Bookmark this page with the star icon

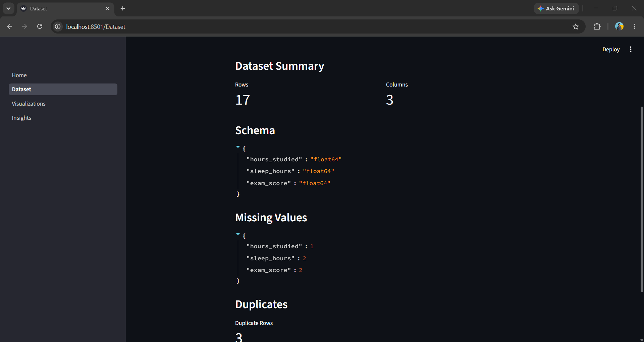[x=576, y=26]
